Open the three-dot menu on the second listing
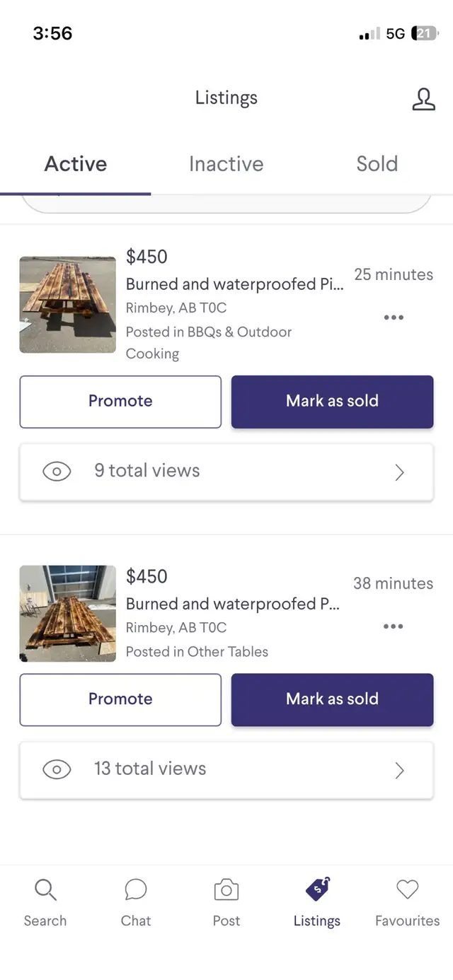Image resolution: width=453 pixels, height=980 pixels. pos(394,626)
